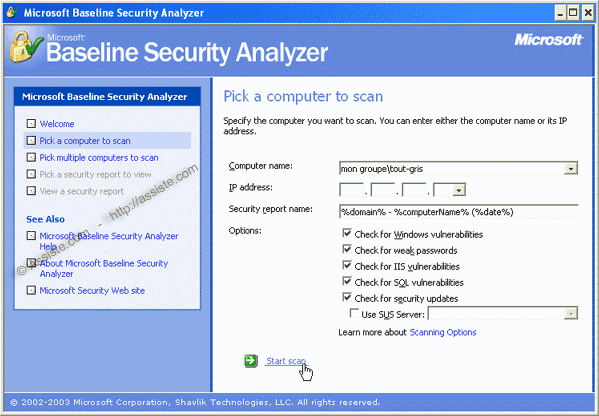Uncheck Check for Windows vulnerabilities
The image size is (599, 416).
347,233
